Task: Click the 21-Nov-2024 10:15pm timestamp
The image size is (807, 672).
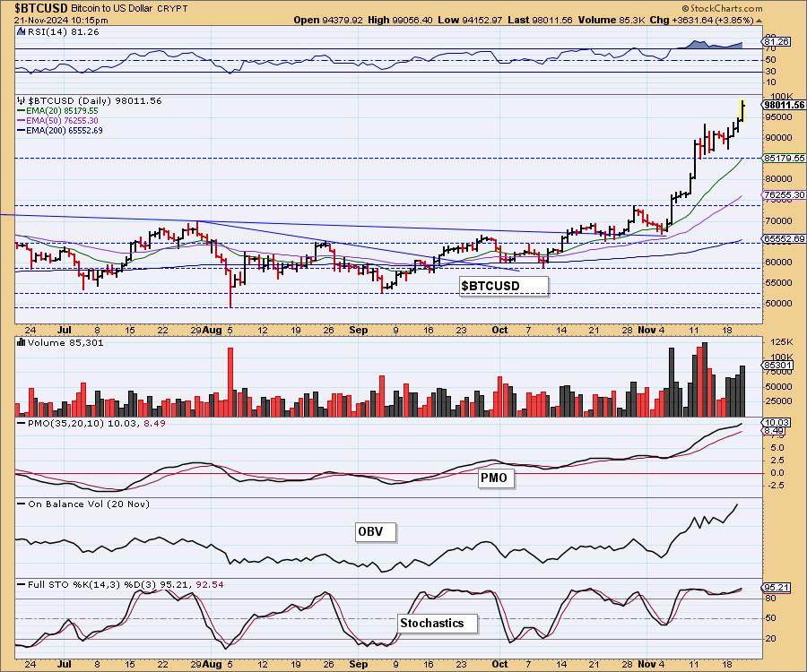Action: 61,21
